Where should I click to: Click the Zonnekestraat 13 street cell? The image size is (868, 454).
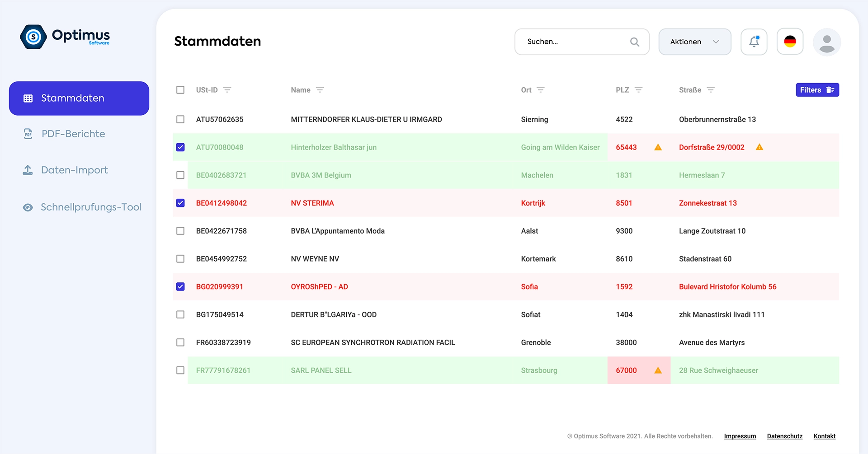pos(708,203)
